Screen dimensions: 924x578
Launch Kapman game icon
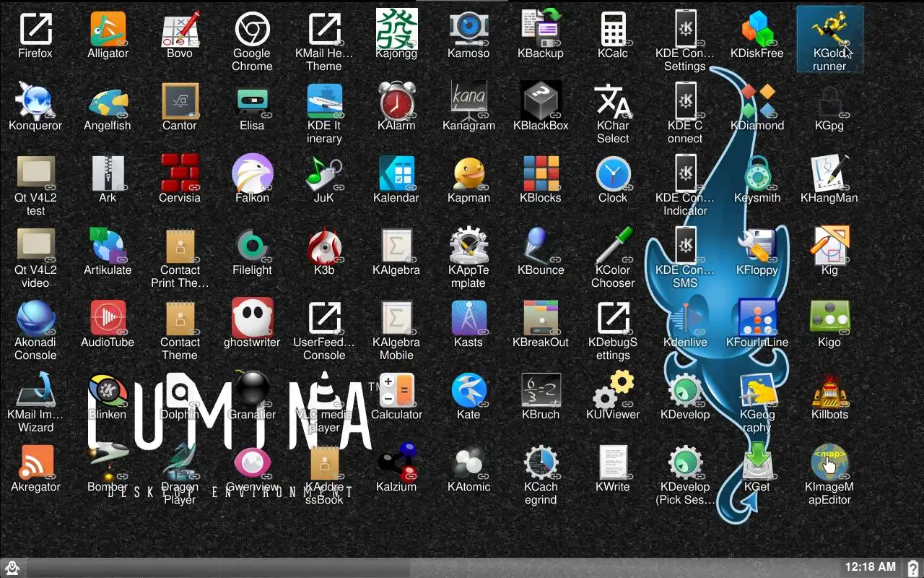(x=468, y=173)
